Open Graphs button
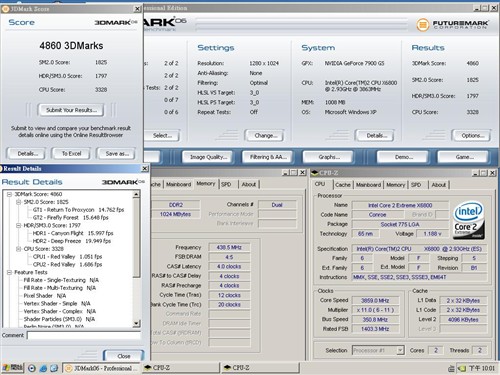This screenshot has width=500, height=375. tap(328, 157)
